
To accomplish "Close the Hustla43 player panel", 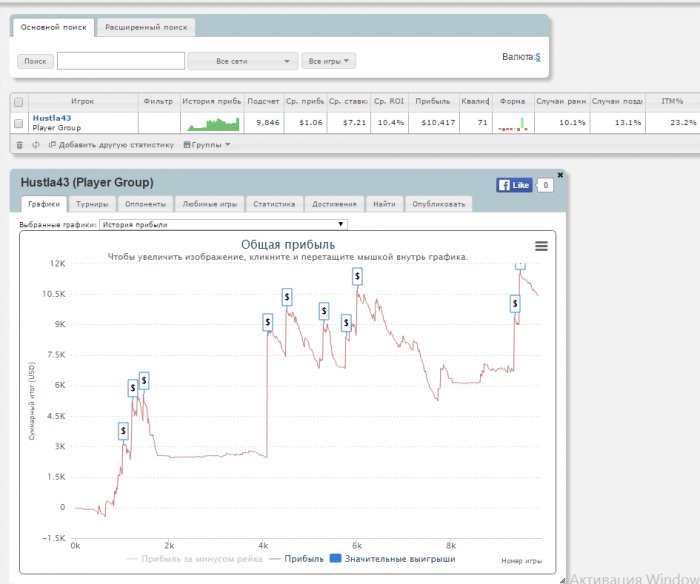I will 560,175.
